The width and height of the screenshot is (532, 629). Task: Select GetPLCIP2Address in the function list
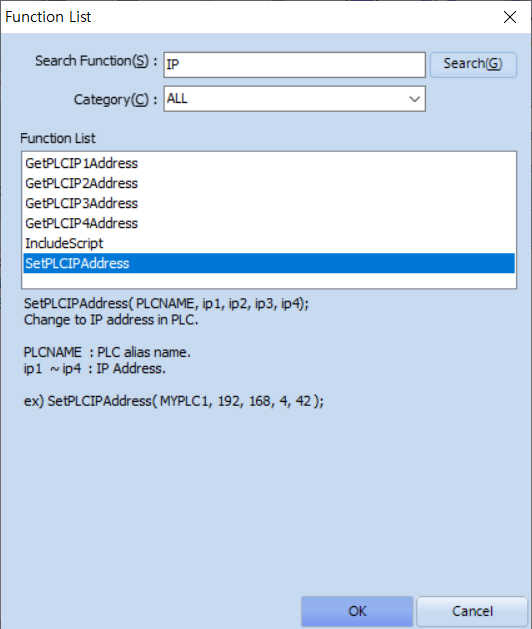pos(269,183)
